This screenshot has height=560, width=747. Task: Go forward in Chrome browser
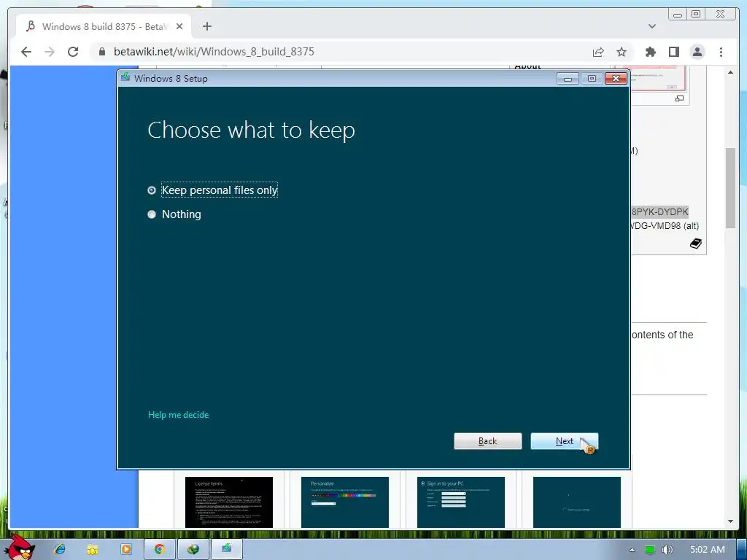(x=50, y=52)
